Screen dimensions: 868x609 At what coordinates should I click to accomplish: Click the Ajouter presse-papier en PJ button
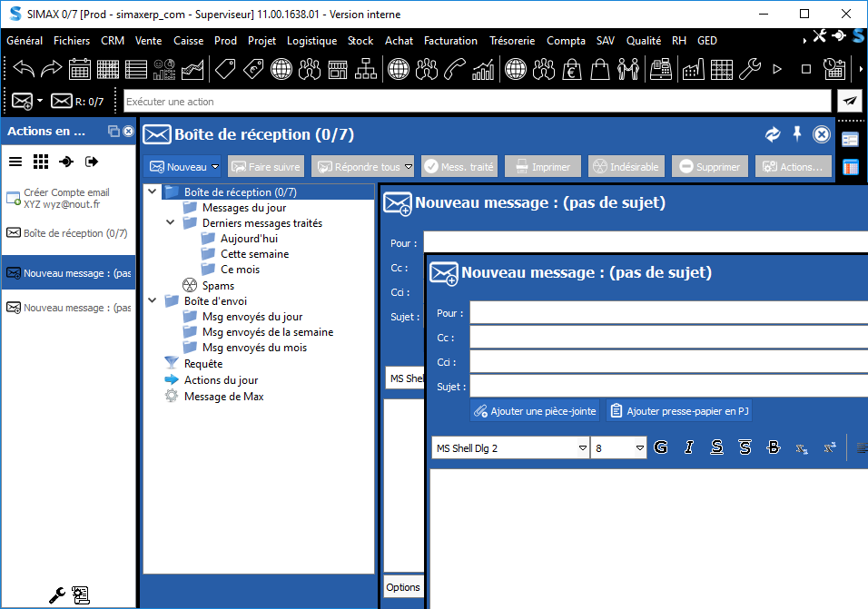tap(679, 411)
